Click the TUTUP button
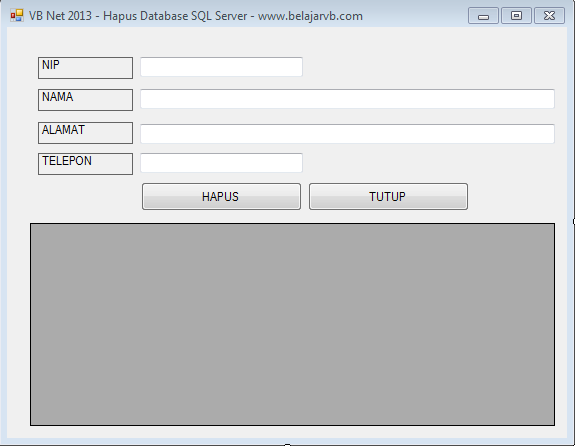The height and width of the screenshot is (446, 575). (388, 197)
